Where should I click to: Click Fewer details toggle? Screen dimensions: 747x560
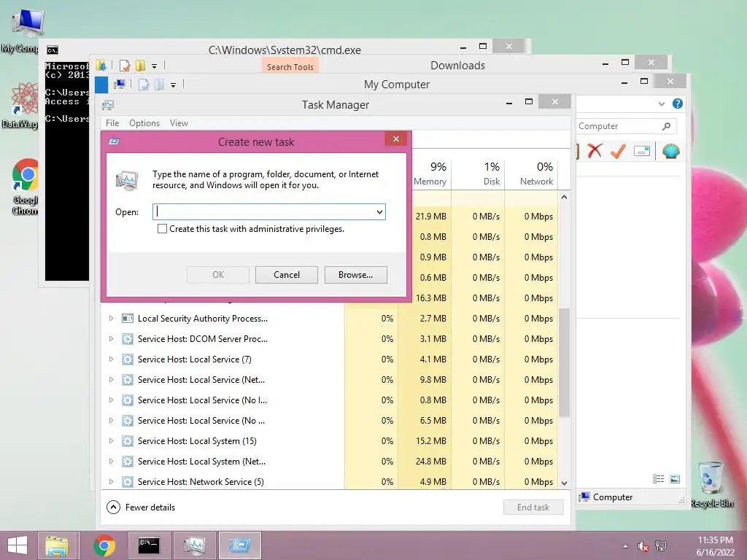tap(141, 507)
